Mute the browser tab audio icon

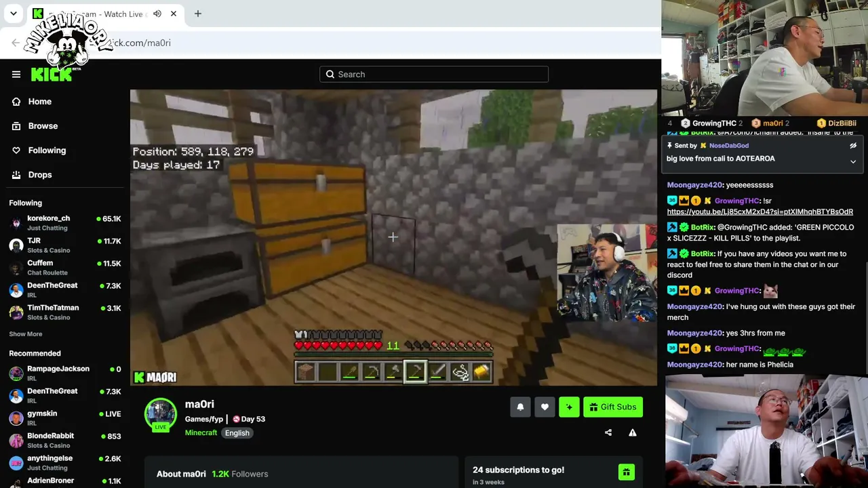[x=157, y=14]
